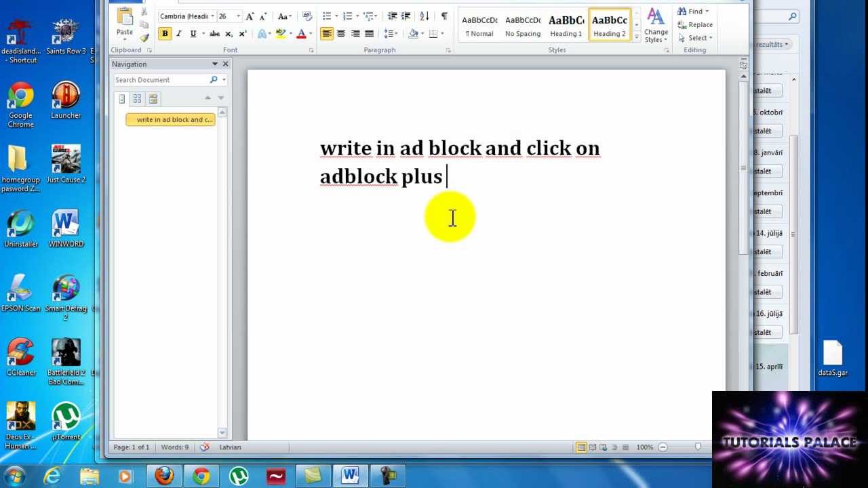
Task: Expand Bullets list dropdown arrow
Action: (337, 16)
